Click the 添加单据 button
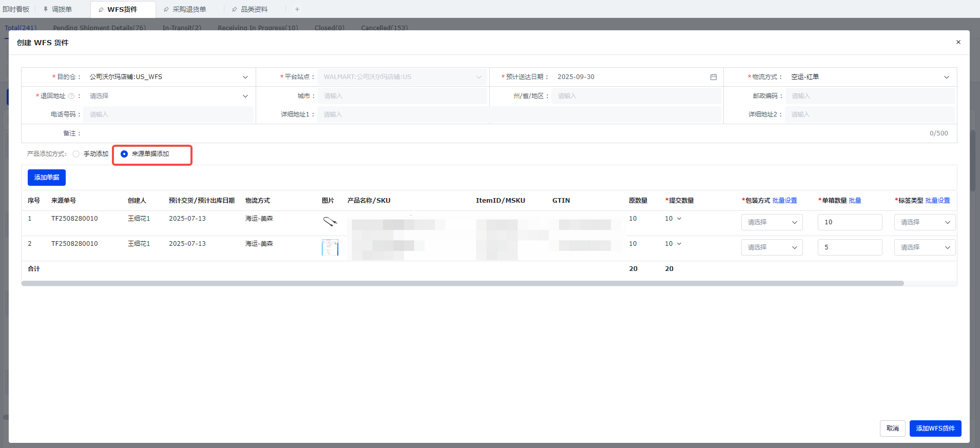 pyautogui.click(x=47, y=178)
